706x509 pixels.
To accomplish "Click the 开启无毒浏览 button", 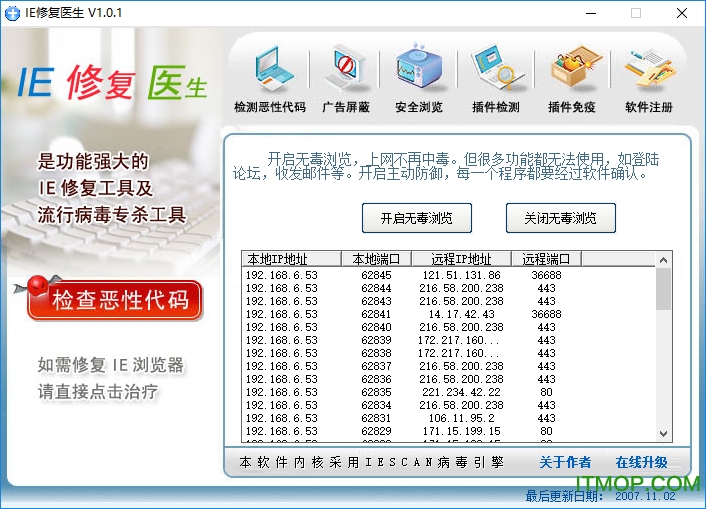I will [416, 217].
